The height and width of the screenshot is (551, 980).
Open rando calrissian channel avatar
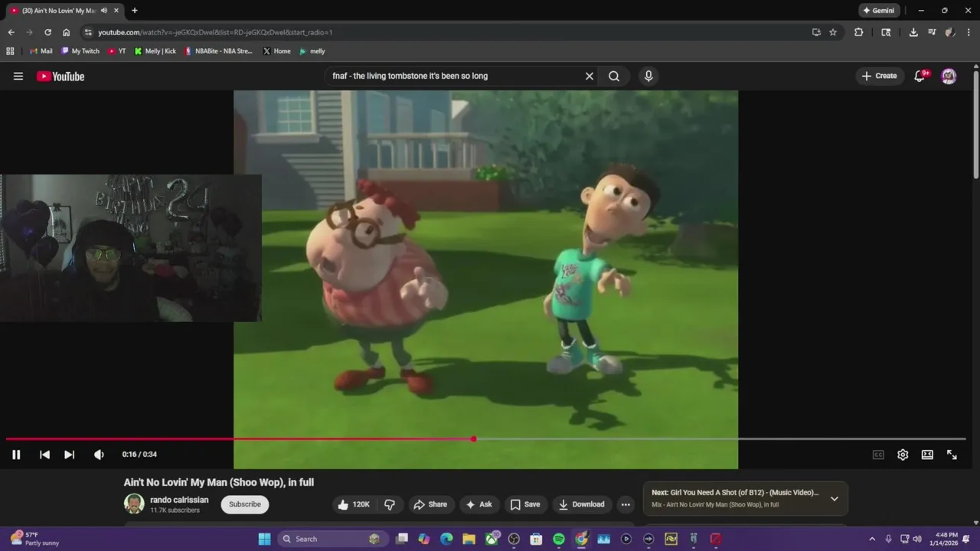(134, 504)
